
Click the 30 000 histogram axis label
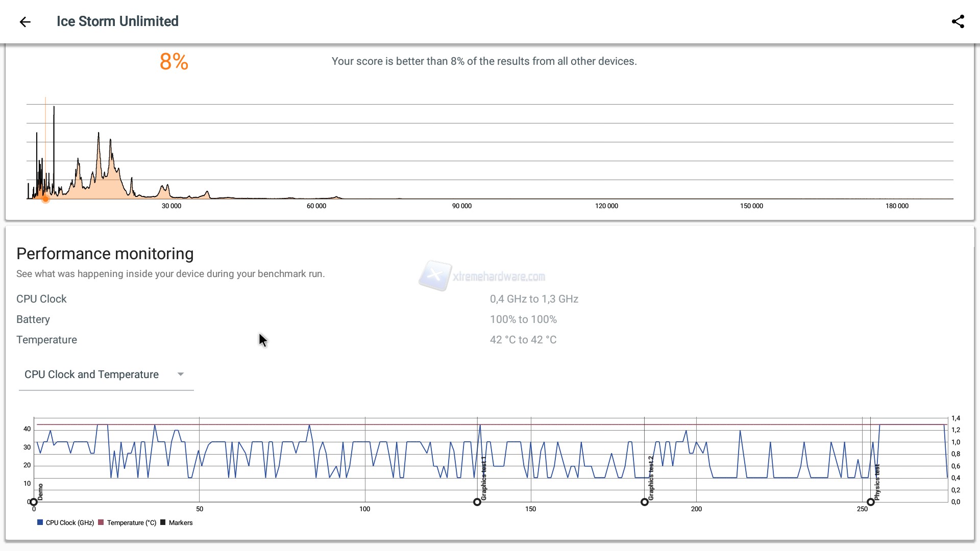pos(171,206)
